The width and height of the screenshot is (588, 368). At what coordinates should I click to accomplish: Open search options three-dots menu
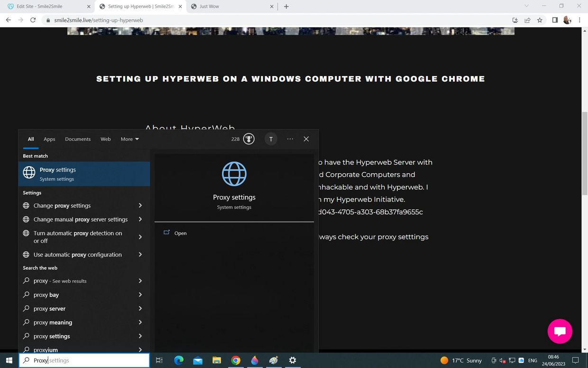tap(290, 139)
